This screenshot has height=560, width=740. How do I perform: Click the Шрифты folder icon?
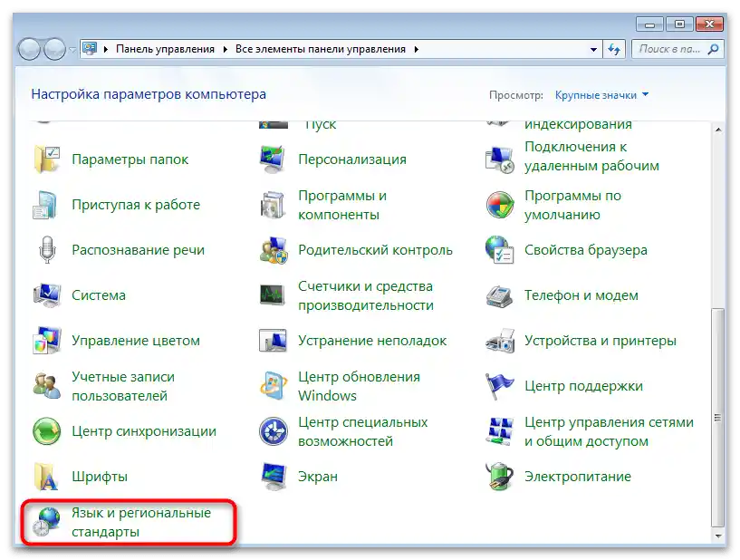(x=46, y=477)
